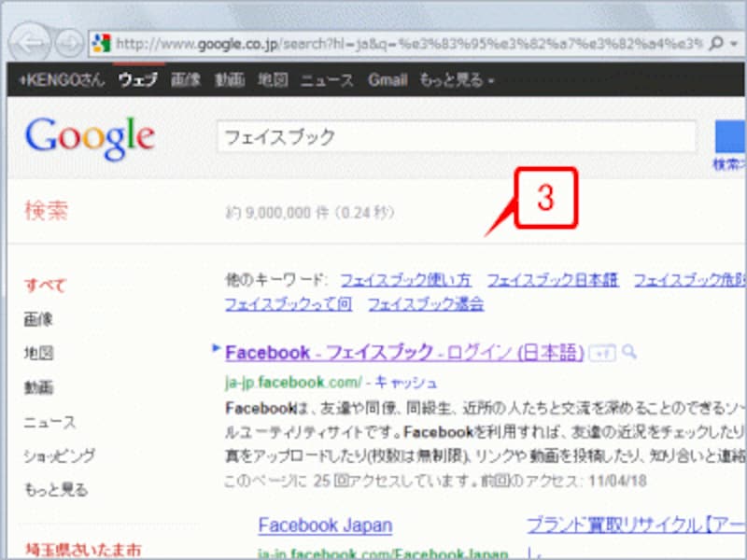Click the blue search button
Image resolution: width=747 pixels, height=560 pixels.
tap(731, 137)
